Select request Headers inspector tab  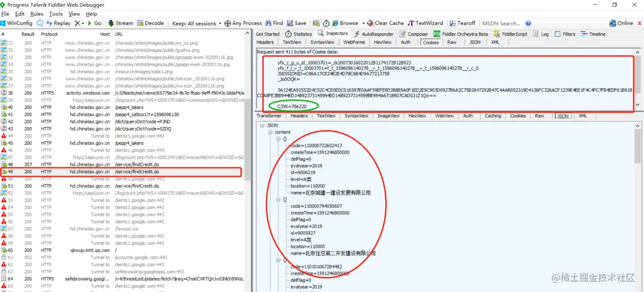coord(265,43)
